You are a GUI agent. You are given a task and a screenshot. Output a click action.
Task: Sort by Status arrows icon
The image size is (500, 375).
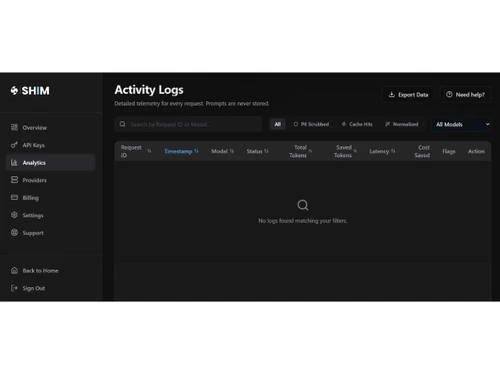click(x=266, y=151)
